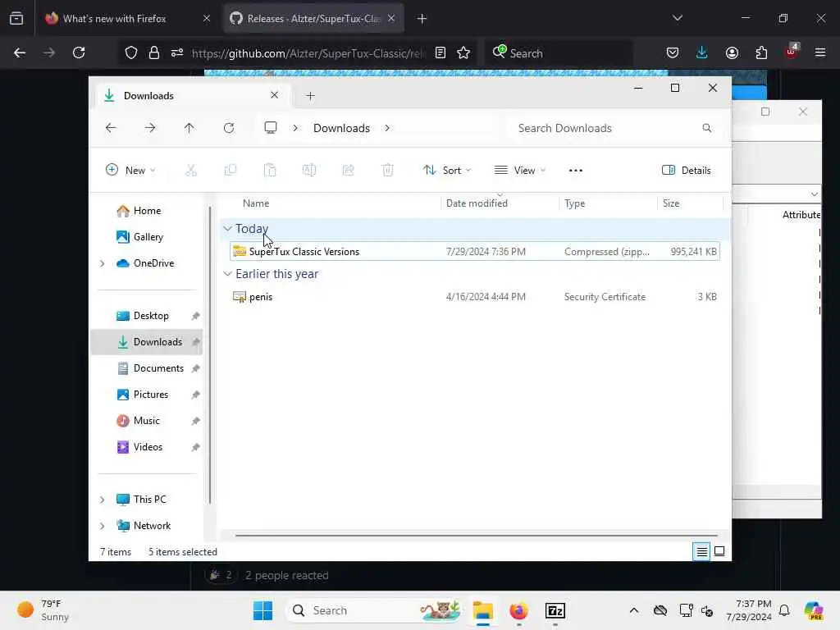Open the Sort dropdown
The height and width of the screenshot is (630, 840).
point(447,171)
